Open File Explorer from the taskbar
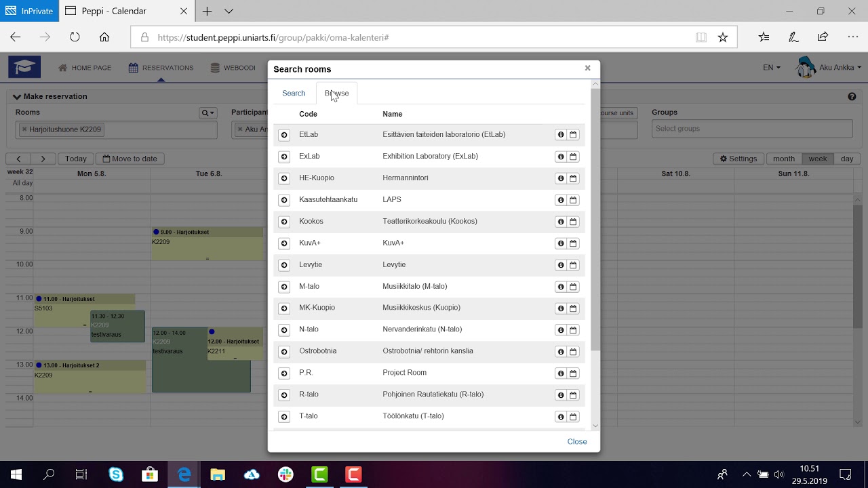Image resolution: width=868 pixels, height=488 pixels. (218, 474)
